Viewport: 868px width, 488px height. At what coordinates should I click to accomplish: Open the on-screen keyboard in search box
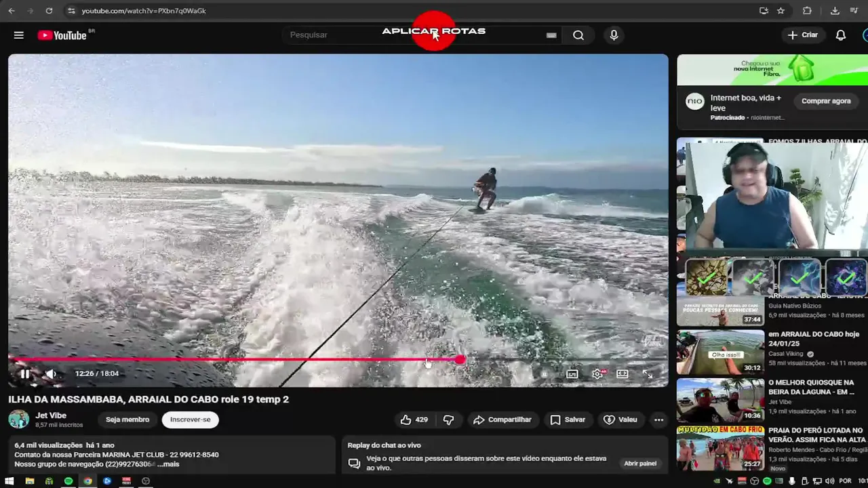[551, 35]
